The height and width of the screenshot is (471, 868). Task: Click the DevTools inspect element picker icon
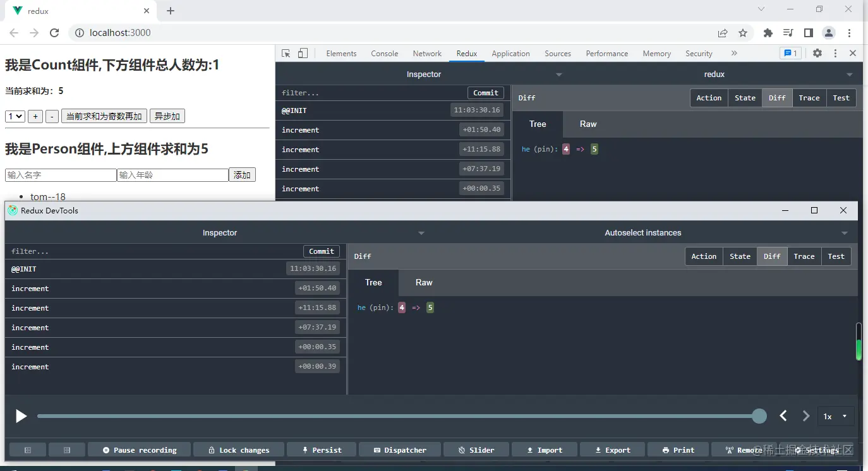click(286, 54)
